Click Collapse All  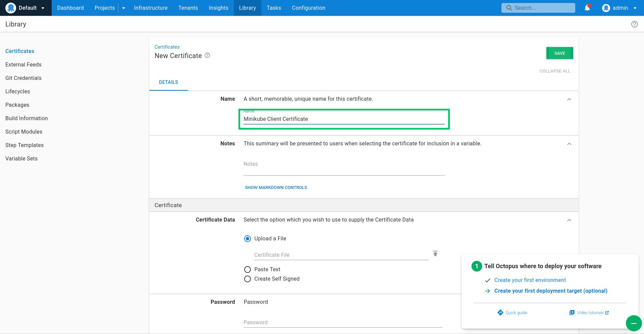tap(555, 71)
